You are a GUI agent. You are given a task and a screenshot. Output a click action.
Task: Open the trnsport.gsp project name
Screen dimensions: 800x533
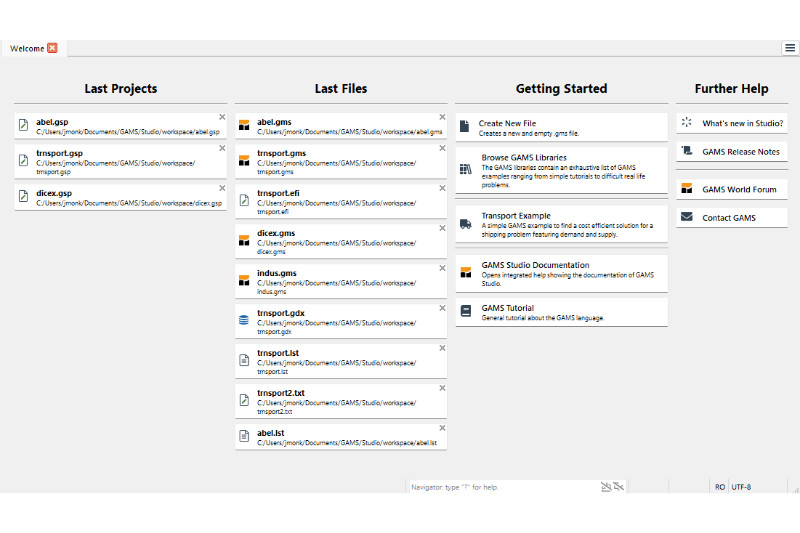[59, 153]
